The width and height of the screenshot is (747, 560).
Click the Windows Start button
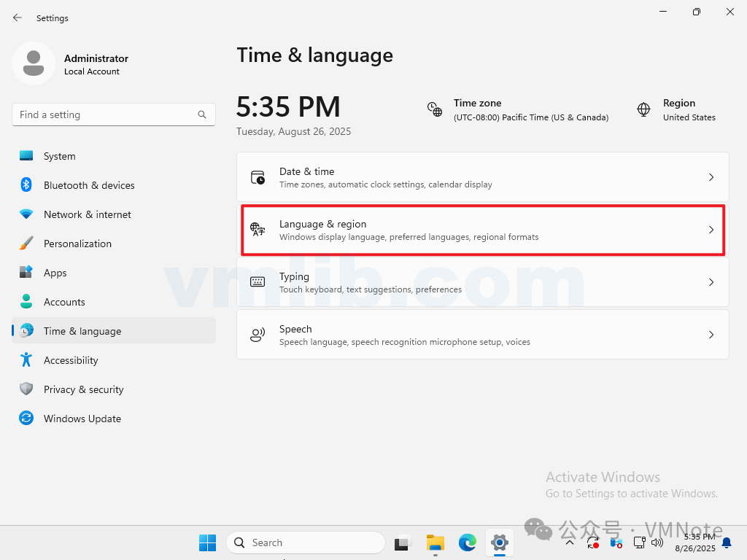point(207,542)
